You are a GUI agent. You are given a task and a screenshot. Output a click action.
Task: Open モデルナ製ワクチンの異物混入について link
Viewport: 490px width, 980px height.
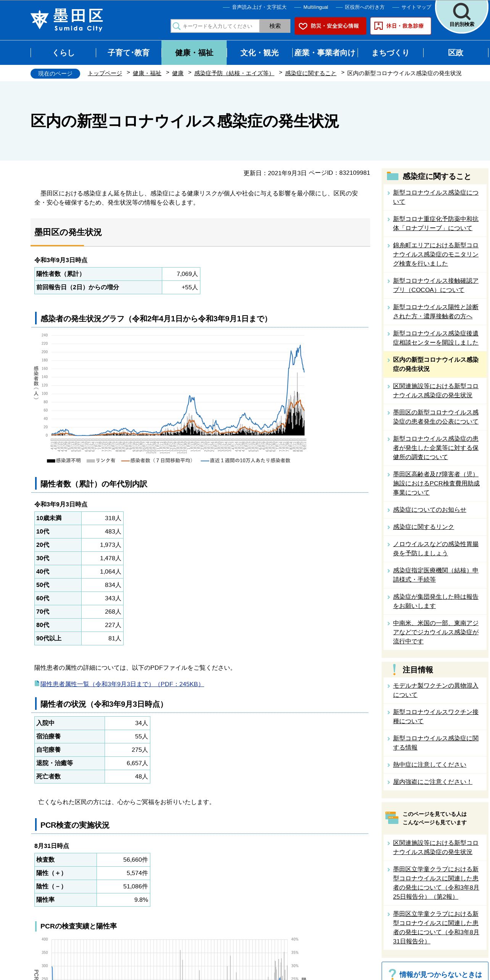point(435,690)
